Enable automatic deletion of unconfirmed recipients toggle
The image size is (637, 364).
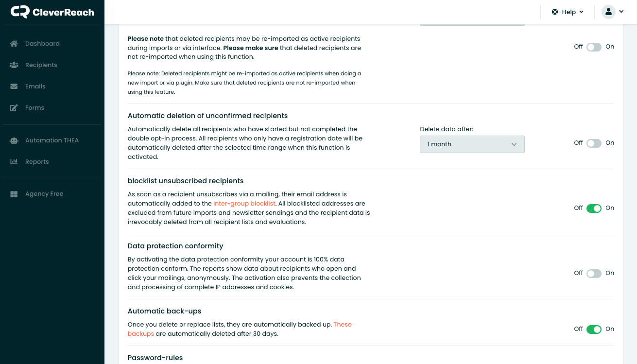[594, 143]
